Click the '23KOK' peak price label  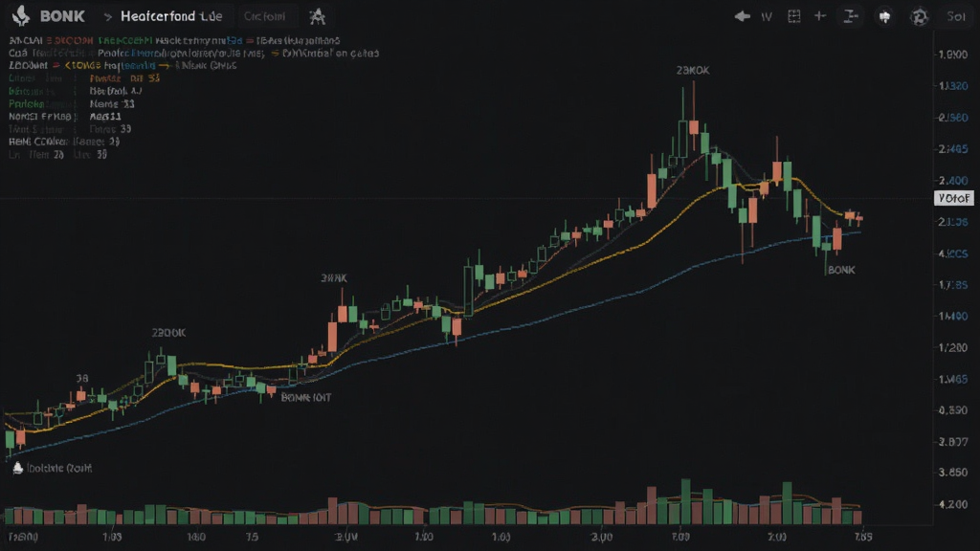693,70
